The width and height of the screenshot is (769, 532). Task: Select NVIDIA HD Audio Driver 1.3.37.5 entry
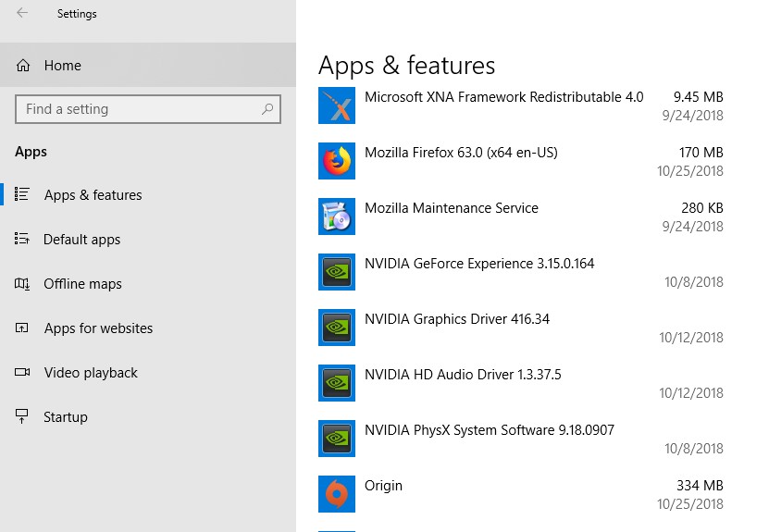463,375
